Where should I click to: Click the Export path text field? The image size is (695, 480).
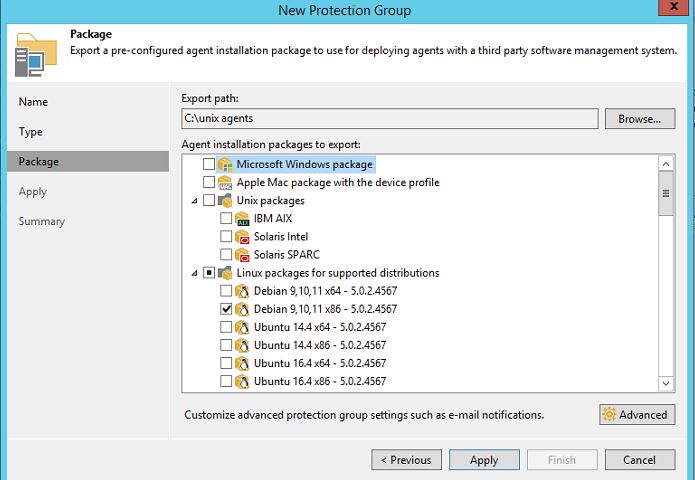[x=390, y=119]
